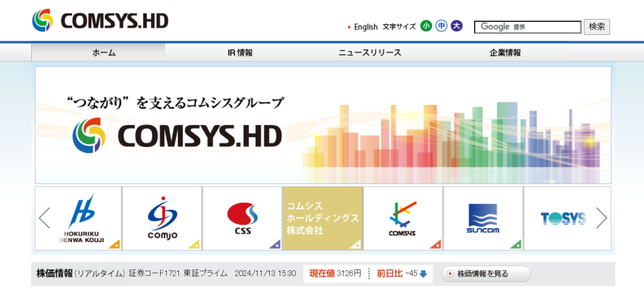Click the COMSYS.HD hero banner image
The height and width of the screenshot is (291, 644).
pyautogui.click(x=323, y=125)
